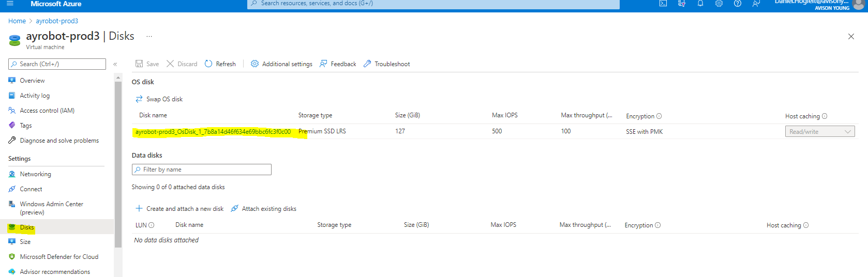The height and width of the screenshot is (277, 868).
Task: Click the OS disk Max throughput value 100
Action: (566, 131)
